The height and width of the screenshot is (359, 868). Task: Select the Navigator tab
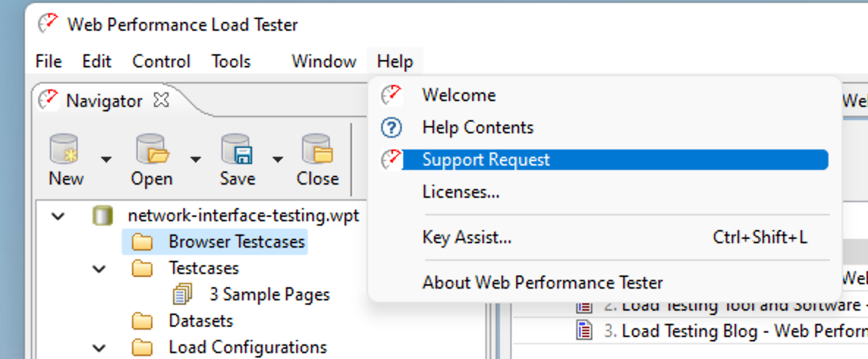pos(104,100)
